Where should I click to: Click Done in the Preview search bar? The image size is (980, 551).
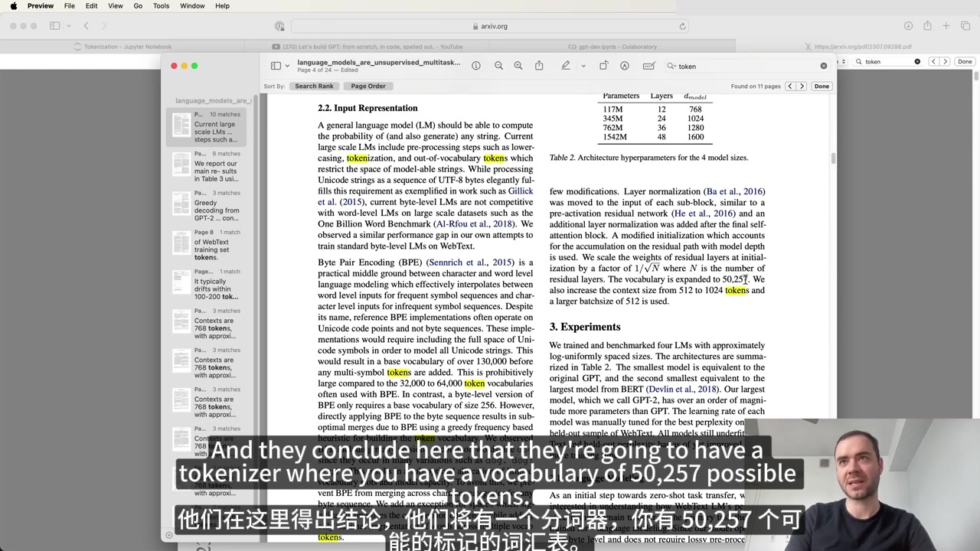pos(822,86)
